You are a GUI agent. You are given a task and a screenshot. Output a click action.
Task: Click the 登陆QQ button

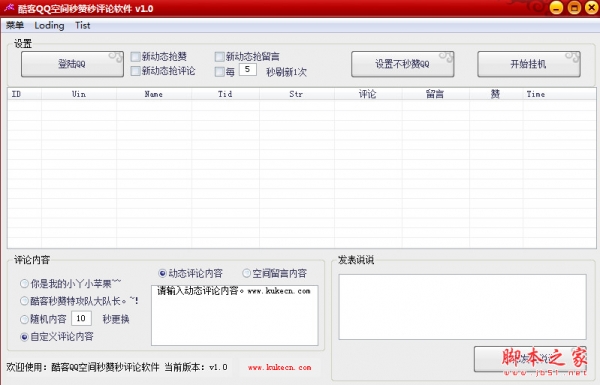(x=72, y=64)
